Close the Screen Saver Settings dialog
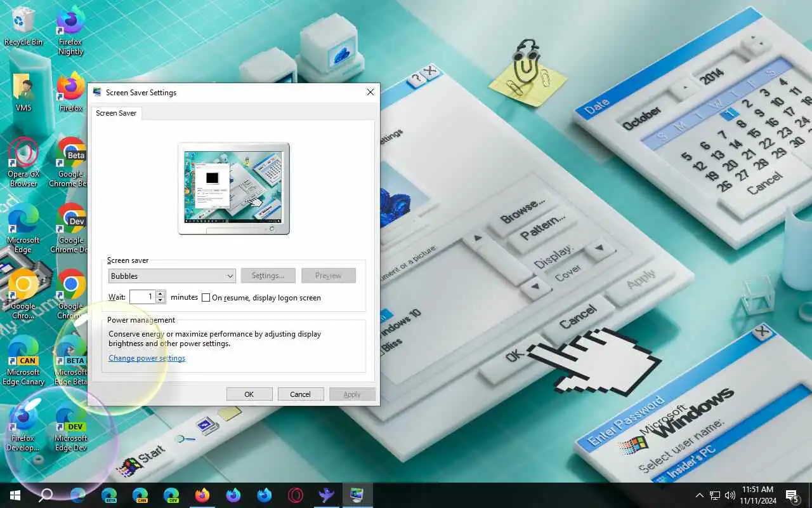This screenshot has width=812, height=508. [x=370, y=92]
